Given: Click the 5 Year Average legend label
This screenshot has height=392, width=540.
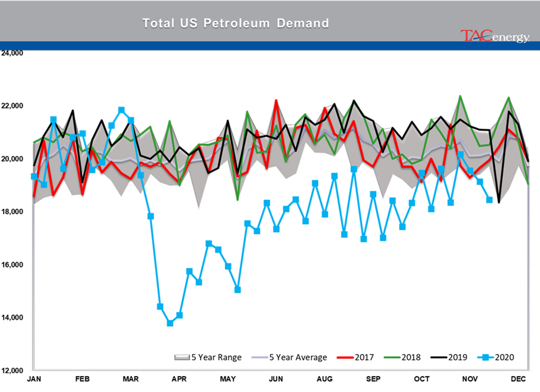Looking at the screenshot, I should pos(298,357).
